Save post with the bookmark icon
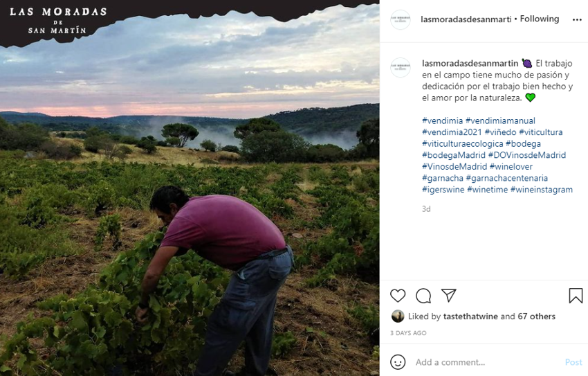Screen dimensions: 588x376 click(x=576, y=296)
